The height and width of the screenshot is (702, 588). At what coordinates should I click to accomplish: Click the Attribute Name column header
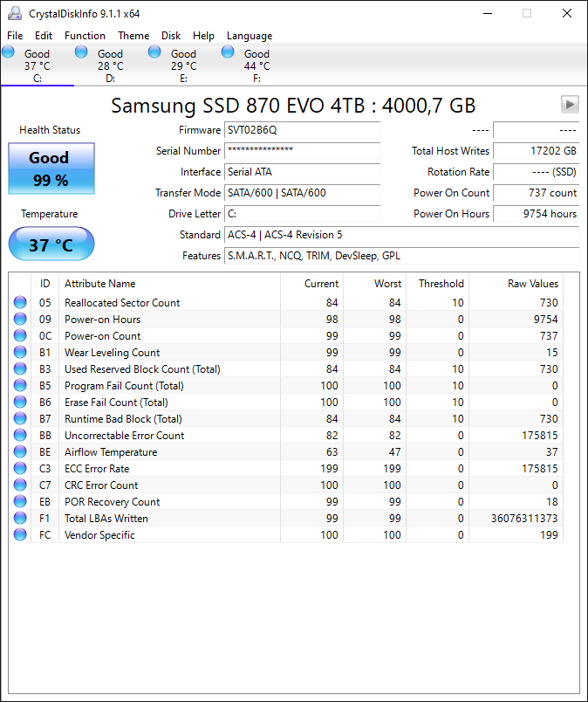click(x=169, y=284)
